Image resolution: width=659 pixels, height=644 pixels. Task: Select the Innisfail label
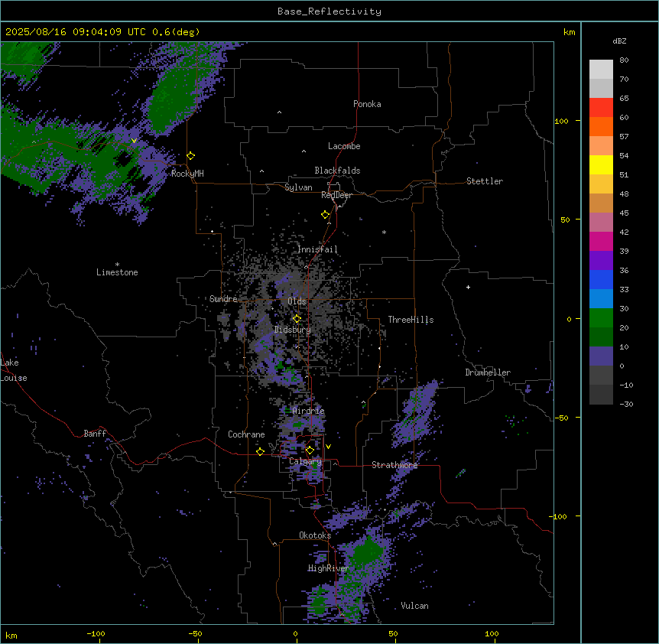(x=317, y=249)
